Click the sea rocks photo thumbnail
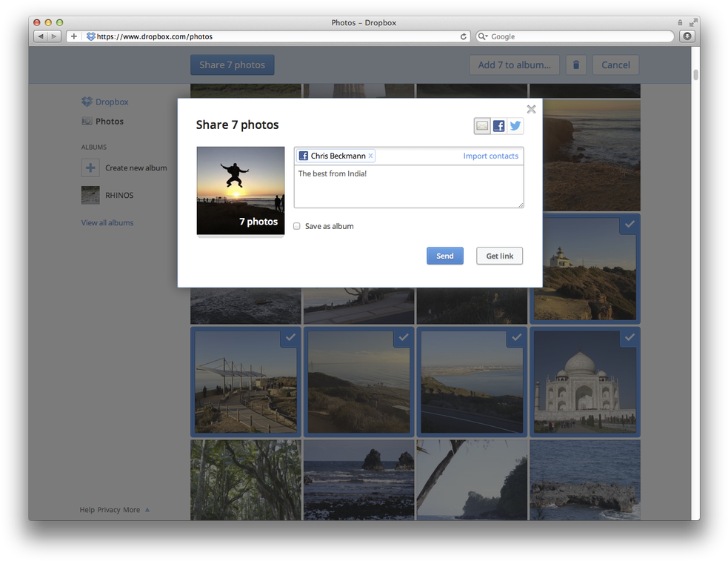The width and height of the screenshot is (728, 561). click(359, 480)
